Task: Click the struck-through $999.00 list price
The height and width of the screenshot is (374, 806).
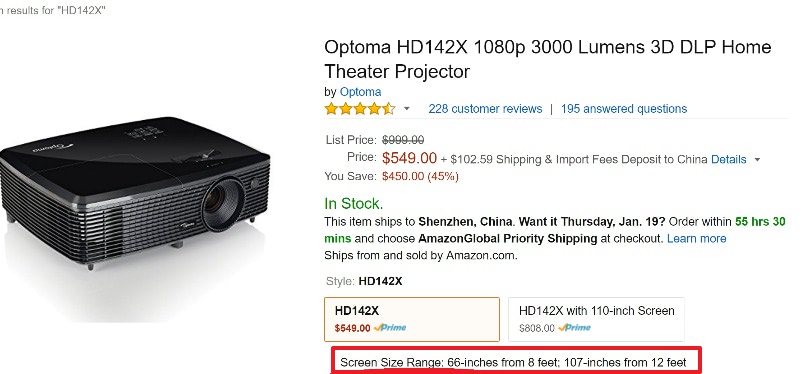Action: (x=403, y=140)
